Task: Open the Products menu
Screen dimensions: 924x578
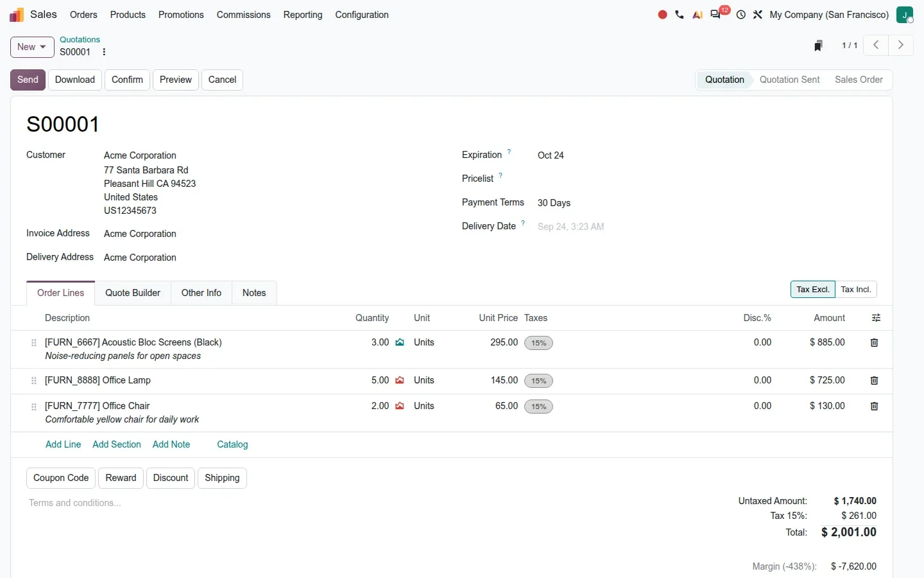Action: click(x=128, y=15)
